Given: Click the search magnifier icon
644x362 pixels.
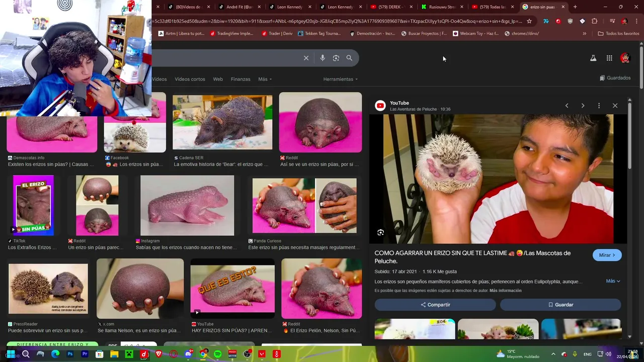Looking at the screenshot, I should tap(349, 58).
